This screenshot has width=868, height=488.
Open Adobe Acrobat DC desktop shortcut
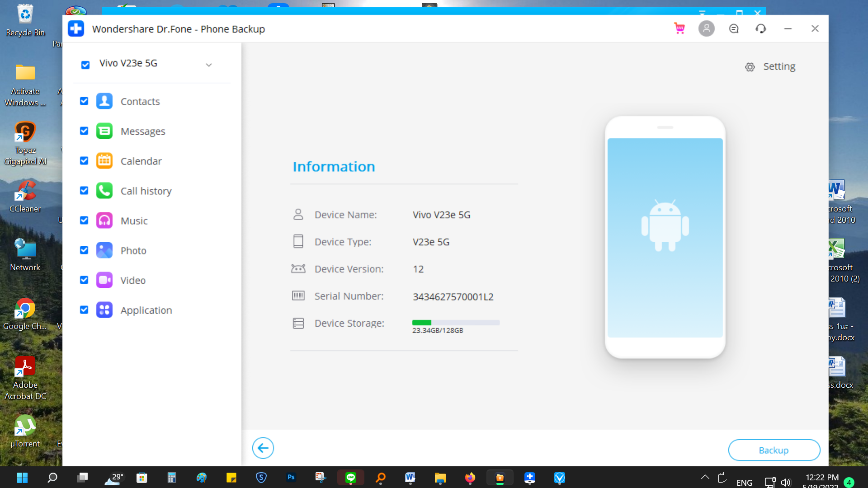pos(25,379)
